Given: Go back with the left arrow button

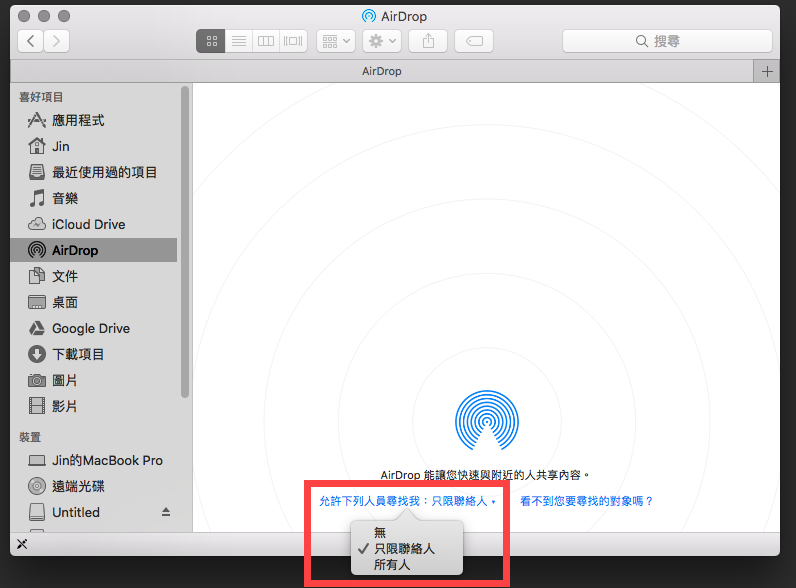Looking at the screenshot, I should [30, 41].
